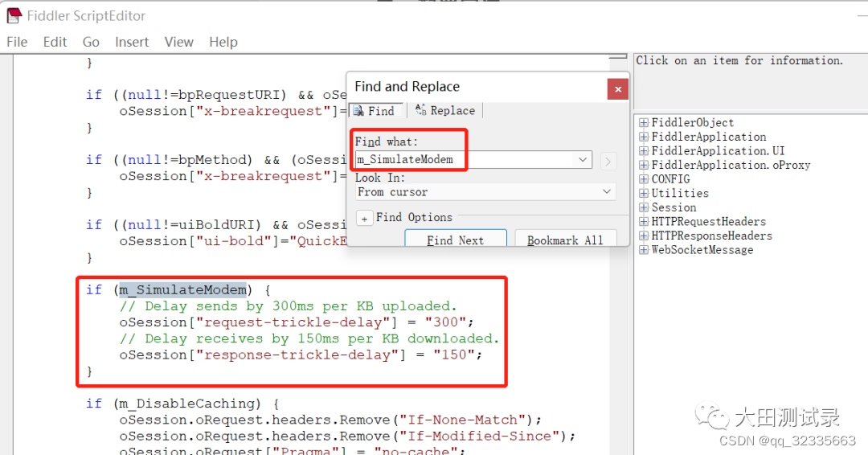The width and height of the screenshot is (868, 455).
Task: Expand the Find Options section
Action: 364,219
